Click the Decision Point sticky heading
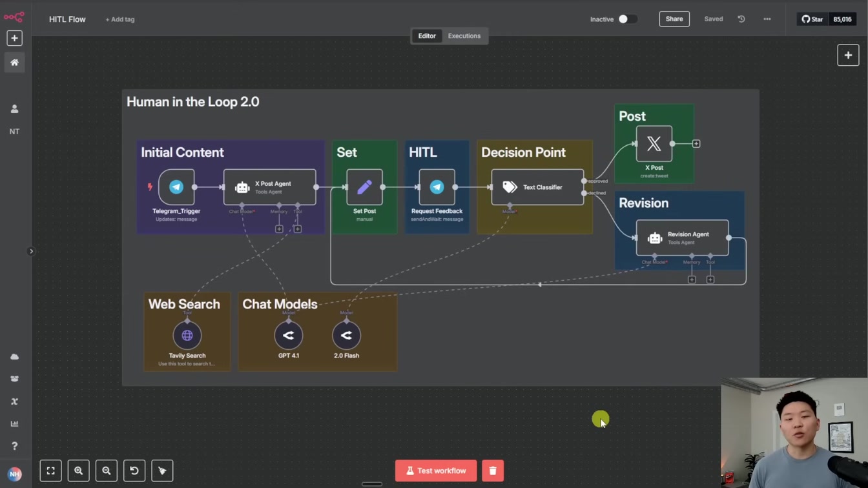 pos(524,152)
